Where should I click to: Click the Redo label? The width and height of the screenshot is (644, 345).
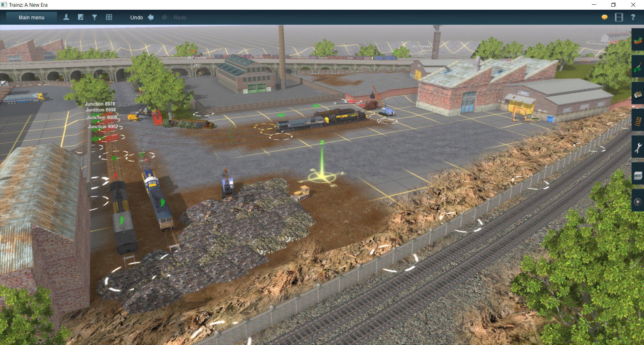(180, 17)
